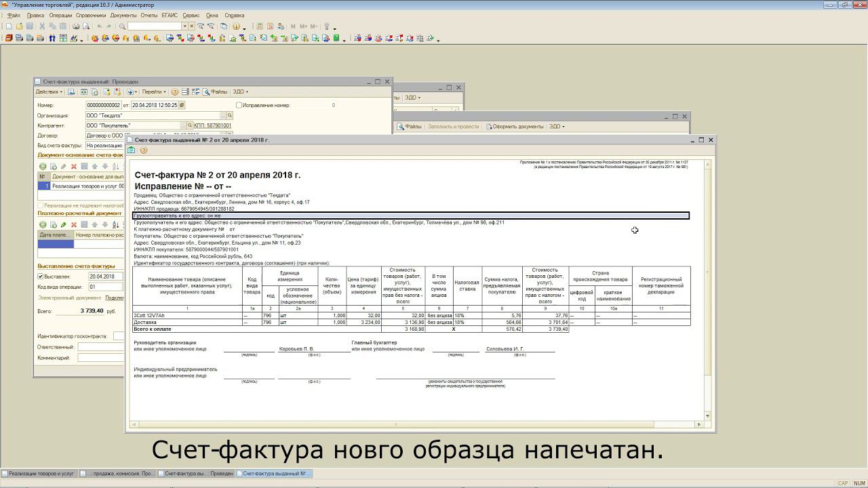The width and height of the screenshot is (868, 488).
Task: Open the Файл menu
Action: coord(14,15)
